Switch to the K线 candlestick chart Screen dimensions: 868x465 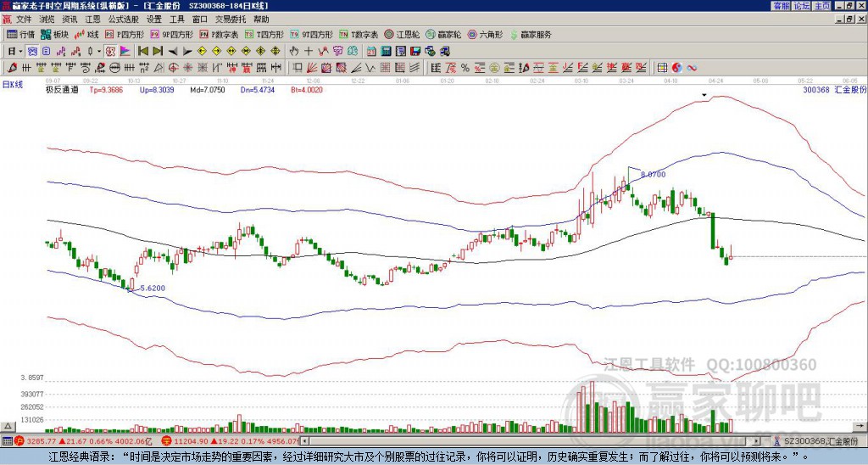click(x=86, y=34)
